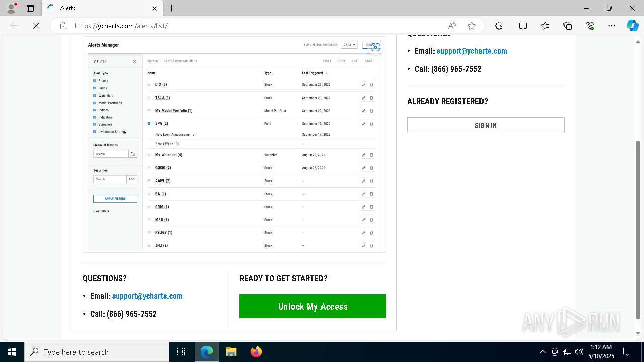Click the scrollbar up arrow
Image resolution: width=644 pixels, height=362 pixels.
pyautogui.click(x=638, y=41)
